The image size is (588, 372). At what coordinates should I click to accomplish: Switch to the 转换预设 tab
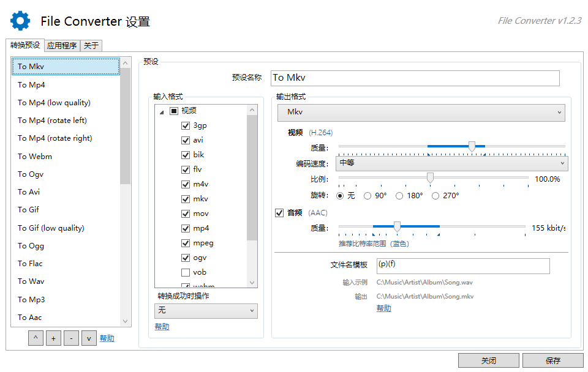pos(25,45)
